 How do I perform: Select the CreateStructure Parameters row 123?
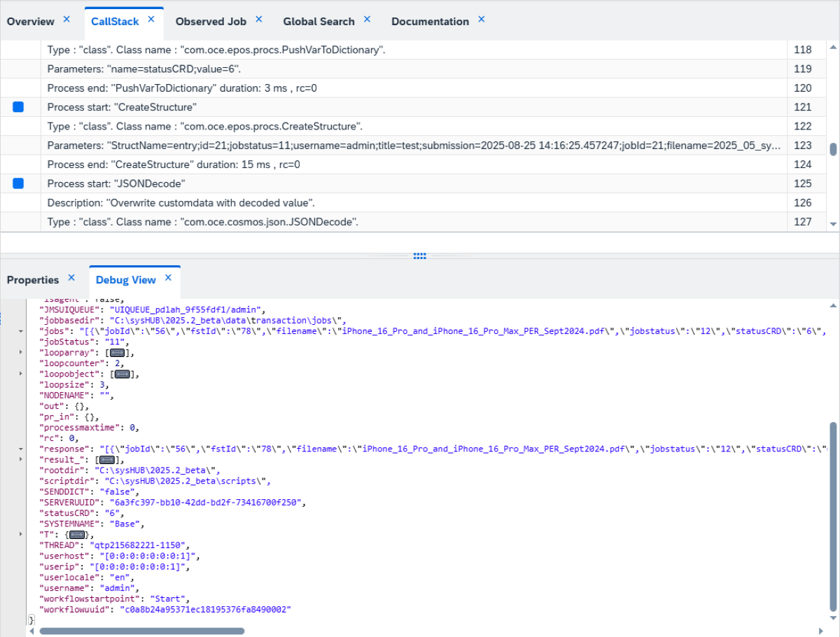pos(414,146)
